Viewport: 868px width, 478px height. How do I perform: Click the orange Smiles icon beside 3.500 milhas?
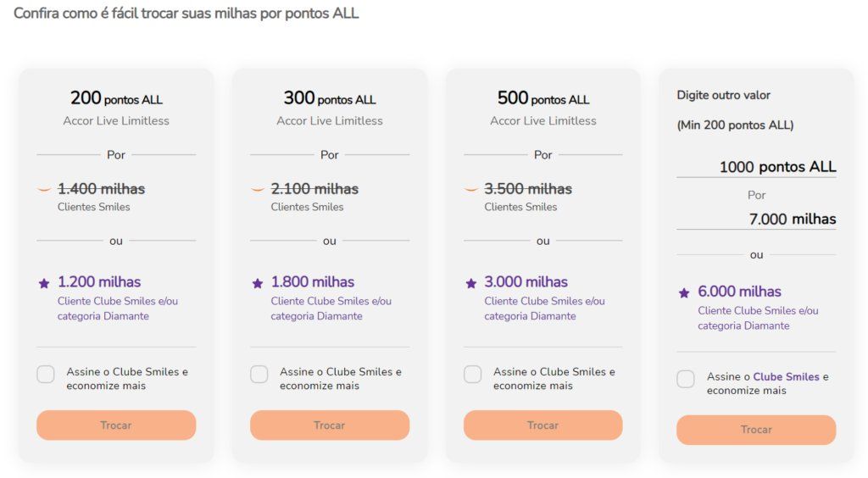pyautogui.click(x=471, y=189)
